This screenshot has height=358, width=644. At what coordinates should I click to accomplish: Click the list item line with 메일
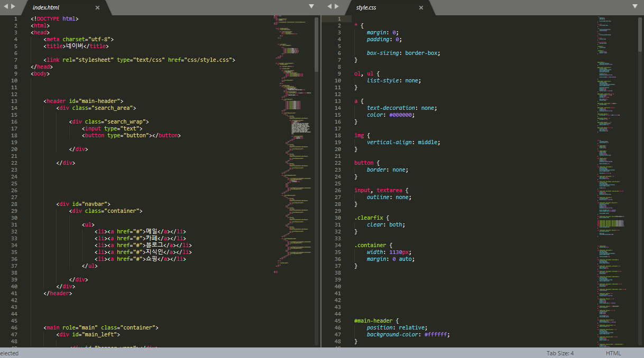[140, 231]
